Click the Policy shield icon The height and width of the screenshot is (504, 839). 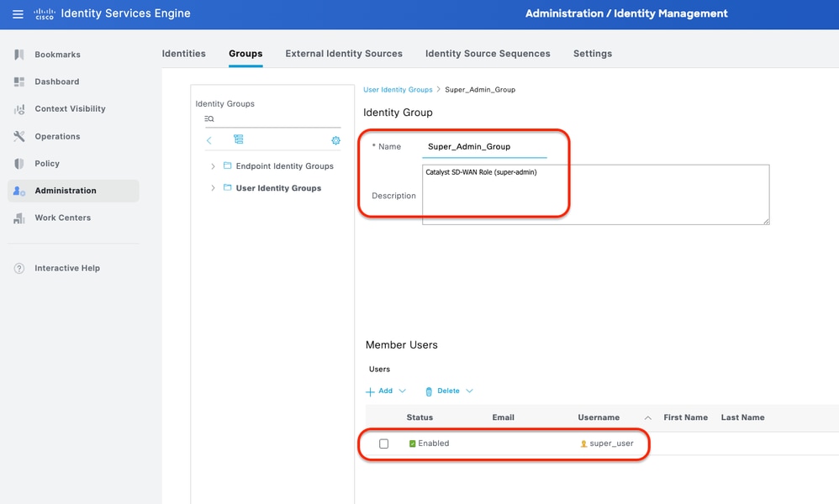pyautogui.click(x=19, y=164)
